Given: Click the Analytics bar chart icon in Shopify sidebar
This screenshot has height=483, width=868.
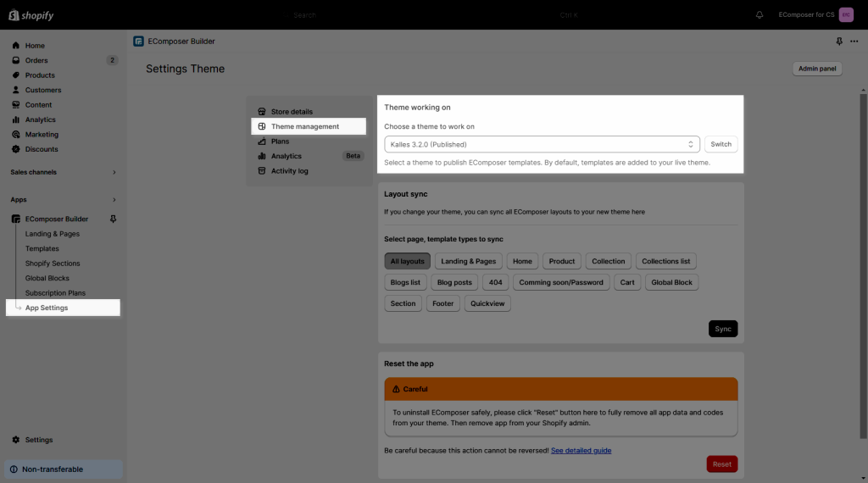Looking at the screenshot, I should coord(16,119).
